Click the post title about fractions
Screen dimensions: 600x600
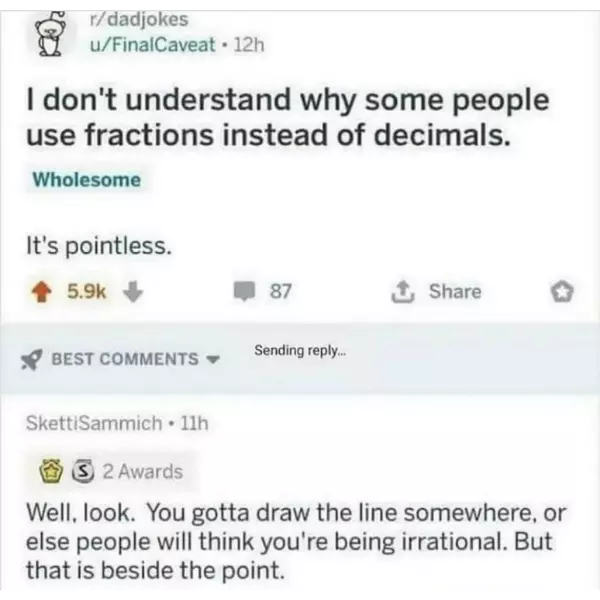290,119
